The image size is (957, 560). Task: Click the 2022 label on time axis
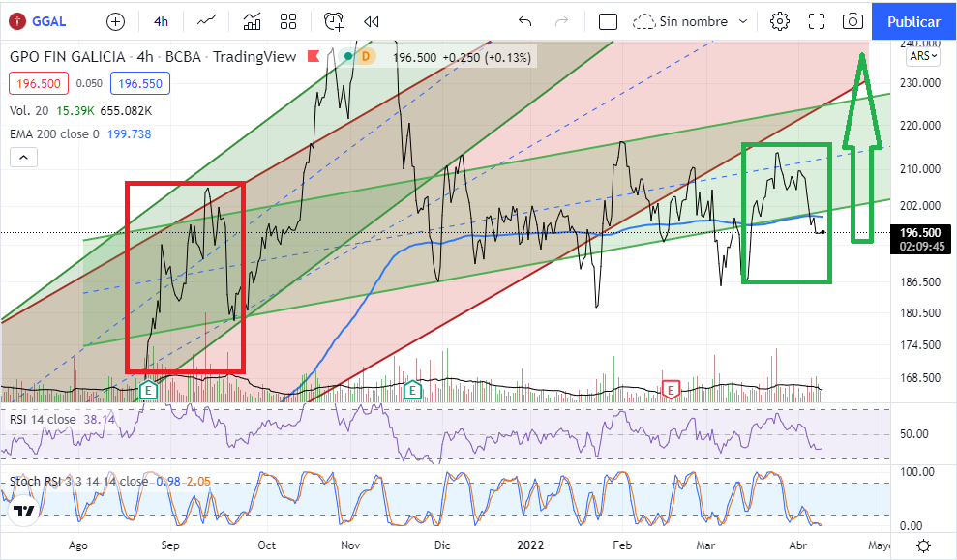click(x=530, y=545)
